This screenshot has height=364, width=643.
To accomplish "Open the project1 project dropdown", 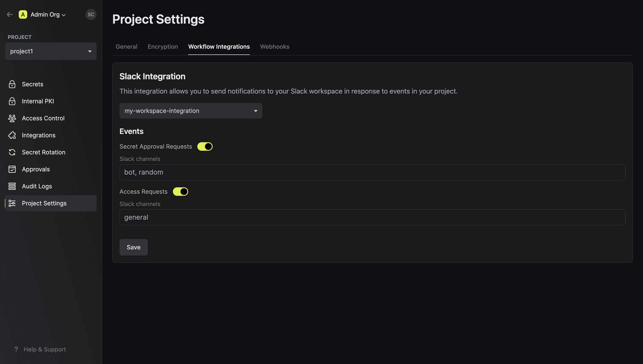I will pos(51,51).
